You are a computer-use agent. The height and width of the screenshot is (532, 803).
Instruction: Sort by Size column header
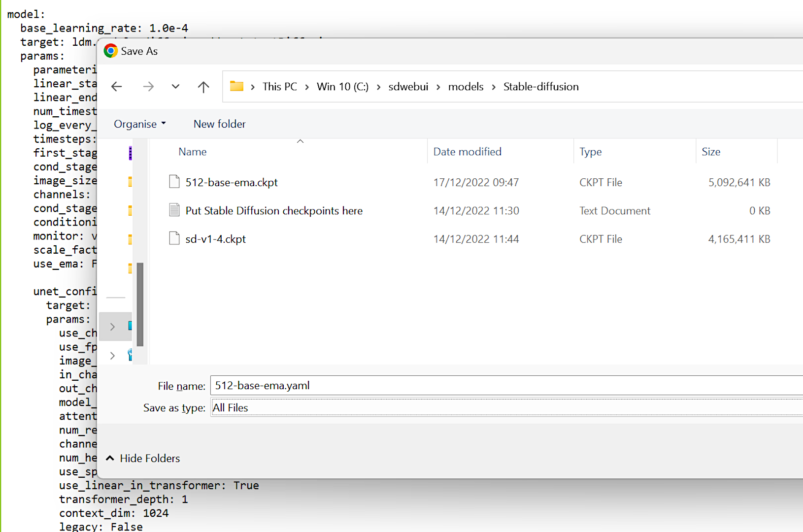(x=711, y=152)
